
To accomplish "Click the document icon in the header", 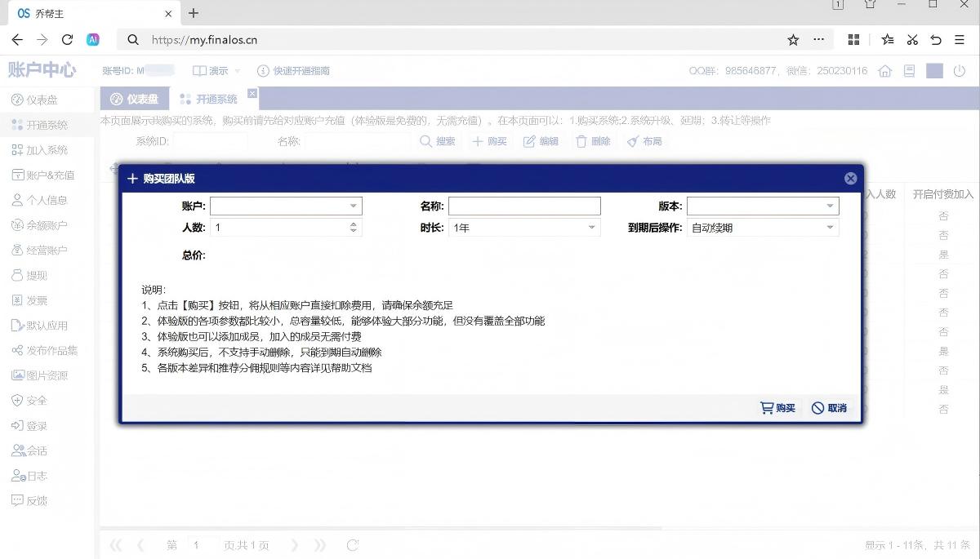I will pyautogui.click(x=909, y=71).
